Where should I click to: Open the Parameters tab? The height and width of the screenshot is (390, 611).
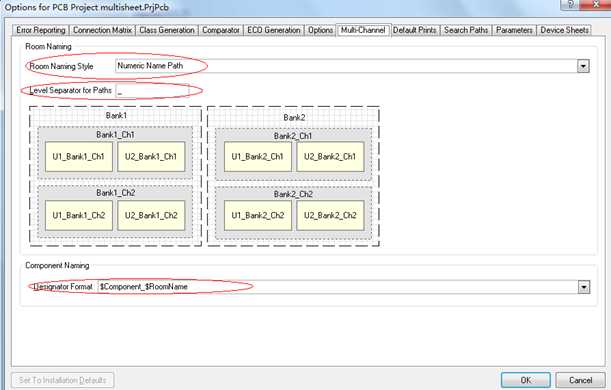(x=514, y=30)
